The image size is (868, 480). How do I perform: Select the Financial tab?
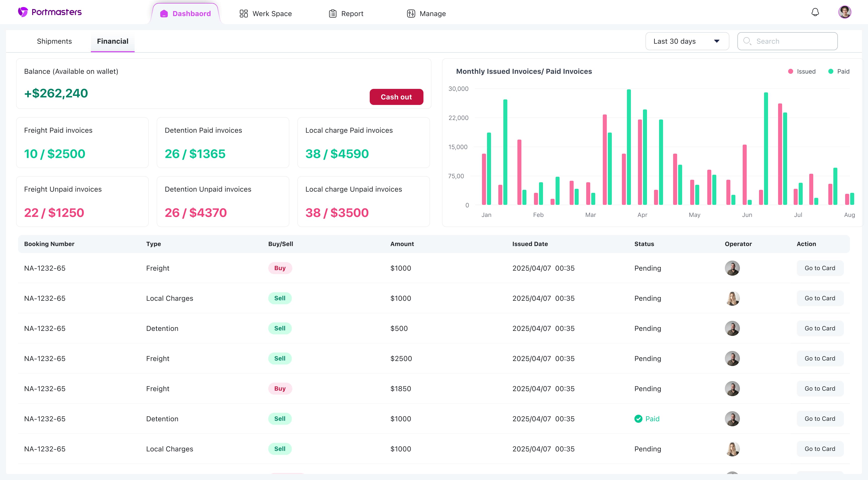coord(112,41)
